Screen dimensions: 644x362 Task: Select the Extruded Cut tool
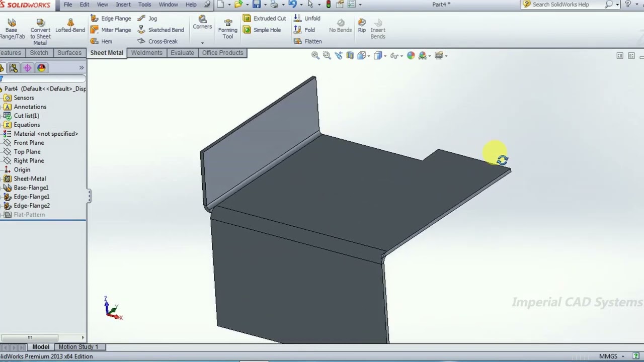(x=265, y=19)
